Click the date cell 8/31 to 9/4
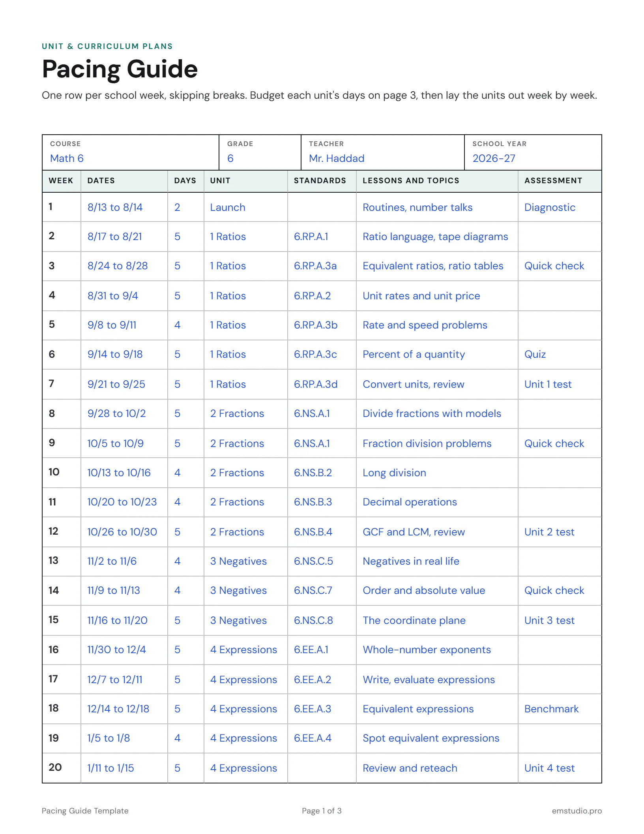This screenshot has height=834, width=644. 124,296
